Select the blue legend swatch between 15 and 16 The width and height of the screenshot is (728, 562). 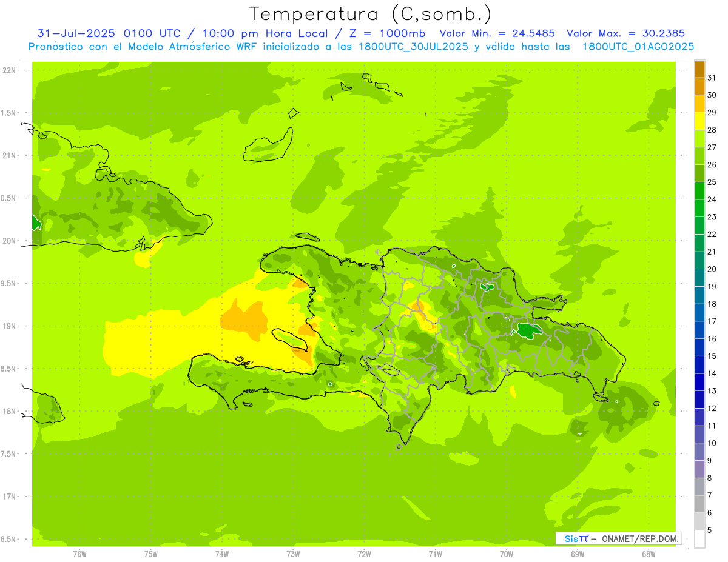click(699, 347)
